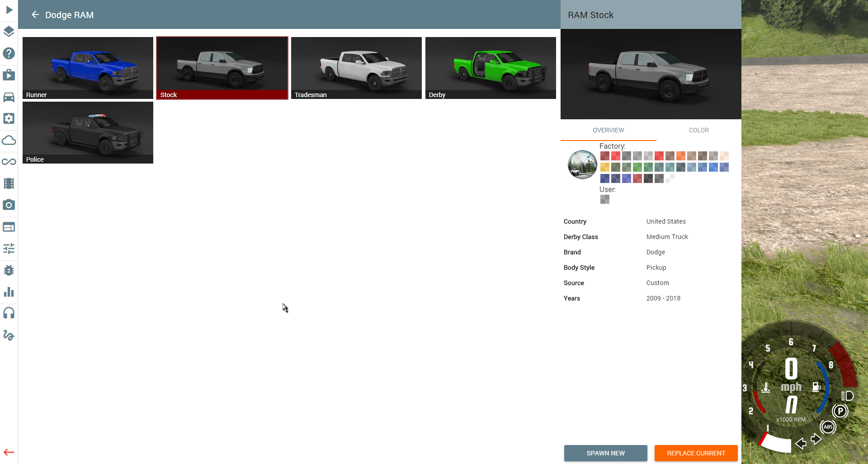Open the Options tune sliders icon
868x464 pixels.
point(9,248)
